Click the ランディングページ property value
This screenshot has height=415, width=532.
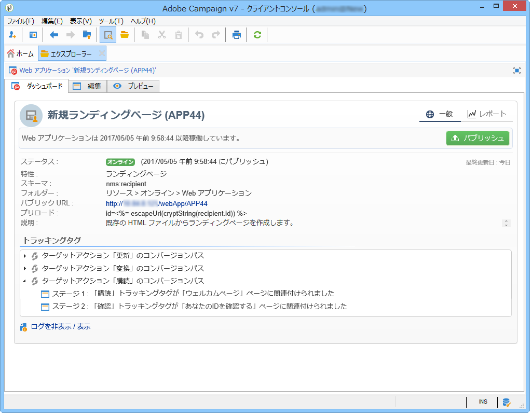click(x=137, y=174)
